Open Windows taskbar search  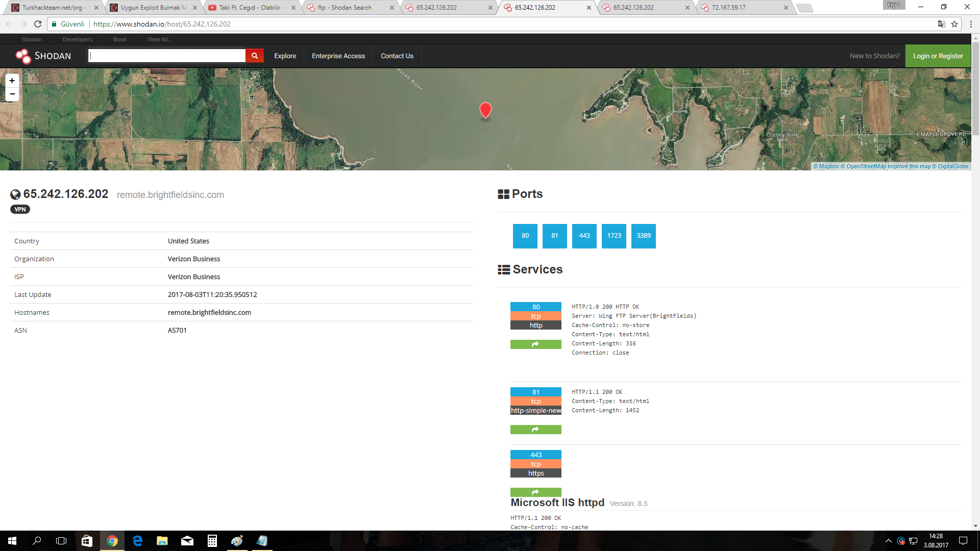(37, 541)
